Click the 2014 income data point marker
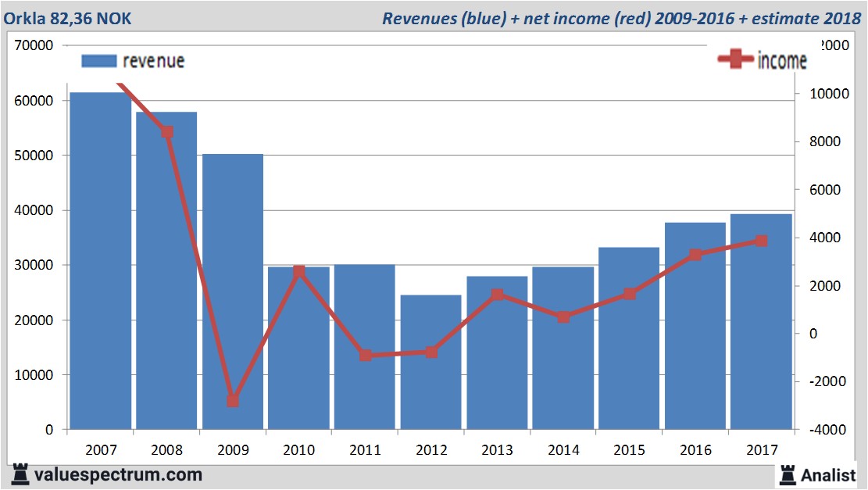 click(x=563, y=317)
